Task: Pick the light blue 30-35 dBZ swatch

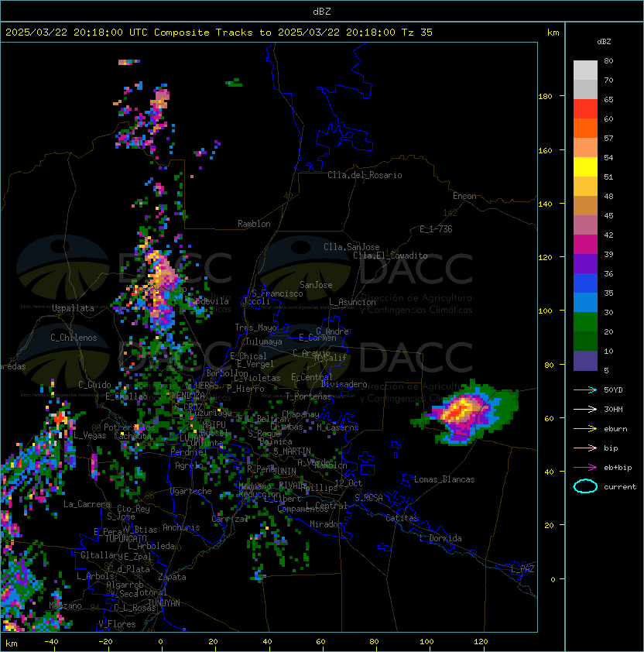Action: pos(585,302)
